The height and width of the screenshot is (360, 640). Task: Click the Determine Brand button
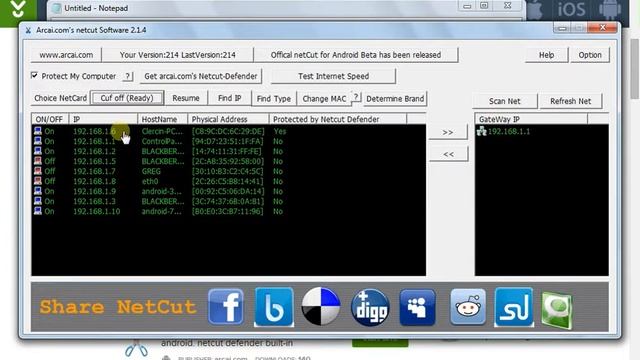click(x=395, y=98)
